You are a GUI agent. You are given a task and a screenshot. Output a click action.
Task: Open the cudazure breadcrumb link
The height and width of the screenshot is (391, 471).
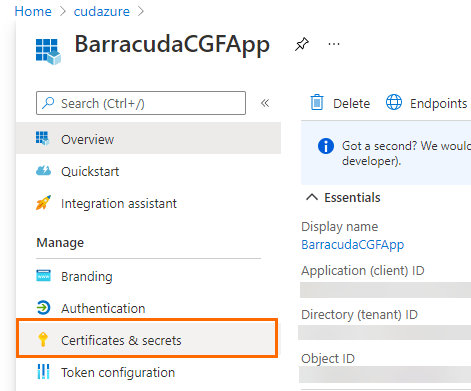[x=102, y=12]
